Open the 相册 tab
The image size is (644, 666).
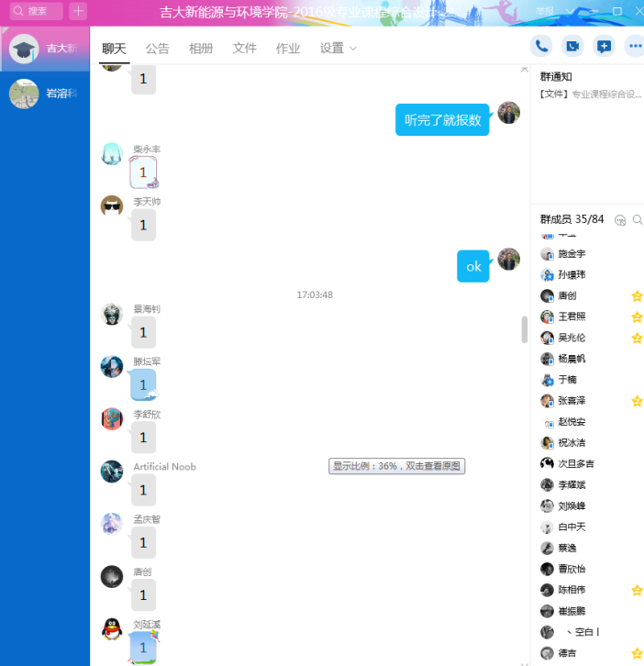tap(201, 49)
